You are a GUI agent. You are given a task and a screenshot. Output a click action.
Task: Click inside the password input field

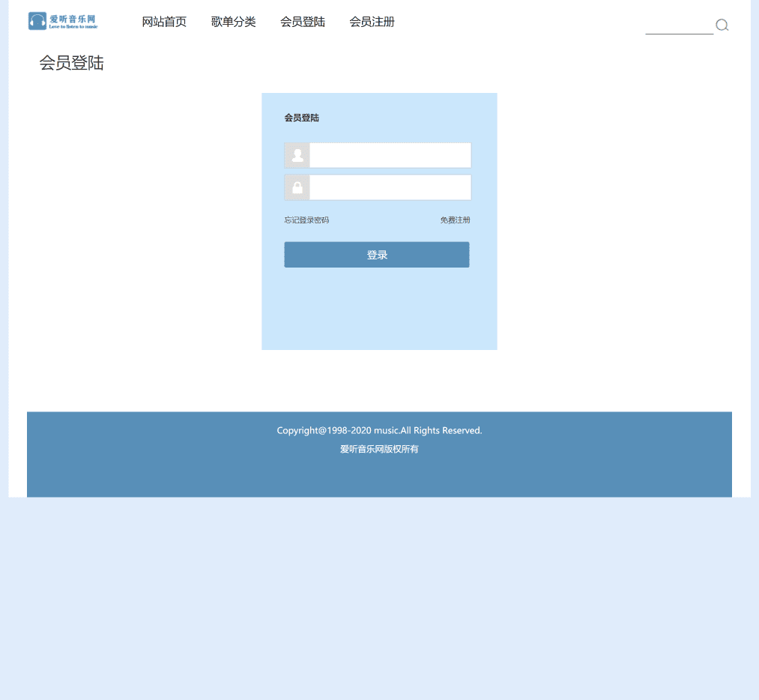(390, 187)
